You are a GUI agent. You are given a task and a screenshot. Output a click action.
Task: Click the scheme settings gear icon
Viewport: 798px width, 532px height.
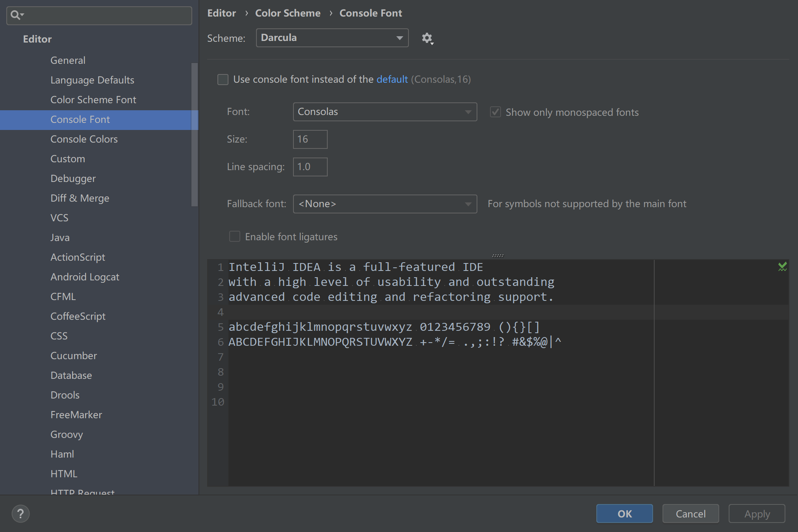tap(427, 38)
